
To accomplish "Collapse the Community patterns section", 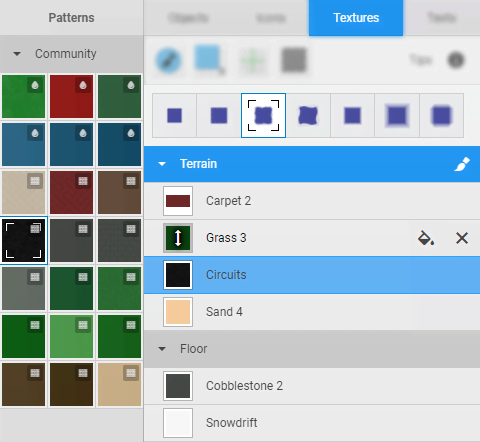I will click(17, 54).
